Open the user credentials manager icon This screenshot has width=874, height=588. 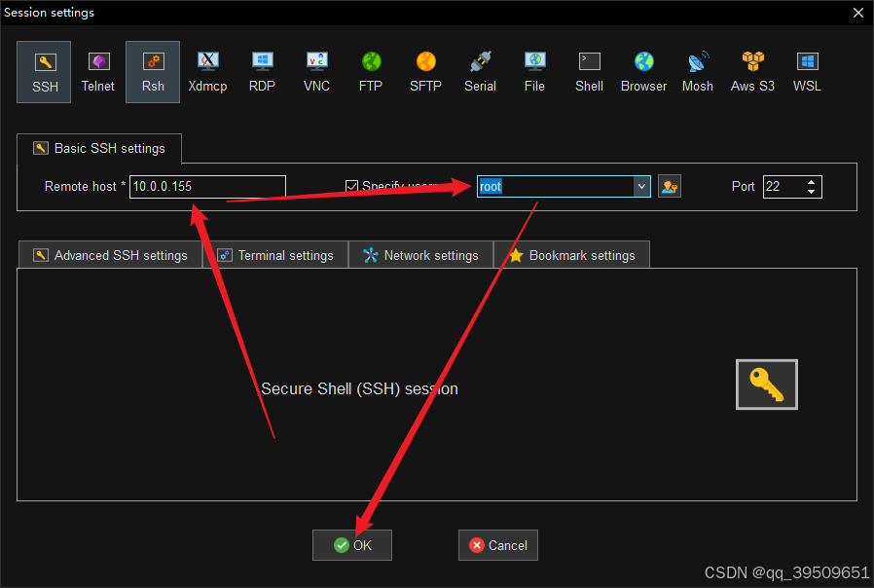click(x=670, y=186)
